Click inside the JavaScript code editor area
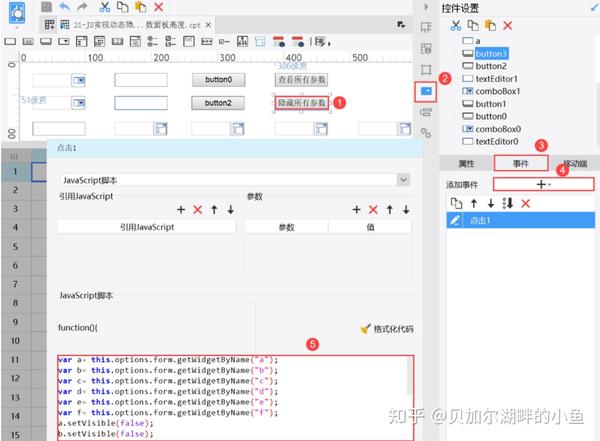This screenshot has height=441, width=600. coord(235,397)
